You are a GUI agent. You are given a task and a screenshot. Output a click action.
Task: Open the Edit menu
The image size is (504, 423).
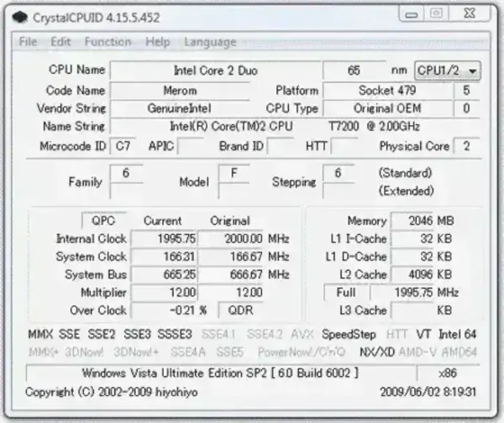tap(60, 42)
